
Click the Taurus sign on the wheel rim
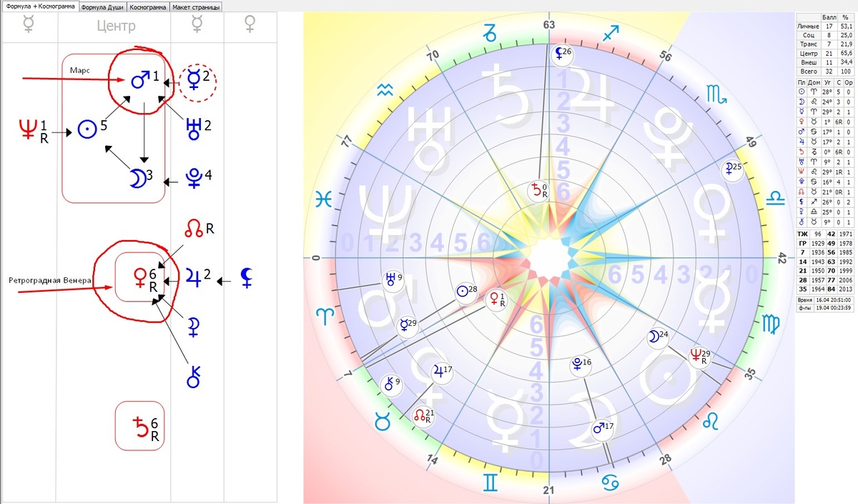pyautogui.click(x=384, y=423)
